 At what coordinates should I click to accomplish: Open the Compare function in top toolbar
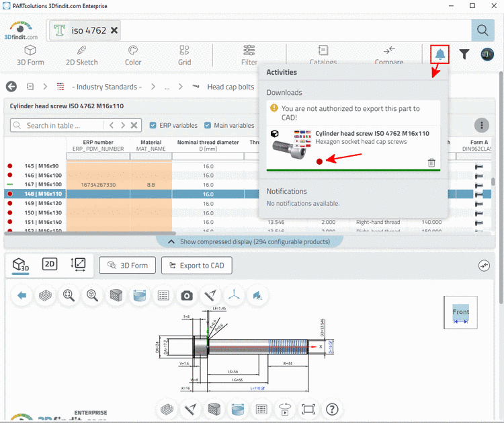(x=389, y=55)
